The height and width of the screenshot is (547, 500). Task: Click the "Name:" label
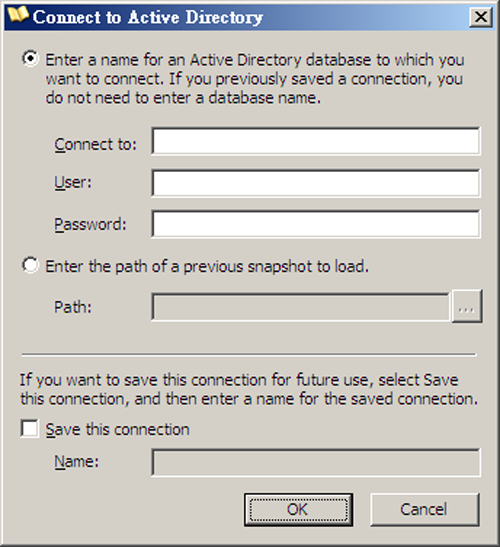pos(76,462)
